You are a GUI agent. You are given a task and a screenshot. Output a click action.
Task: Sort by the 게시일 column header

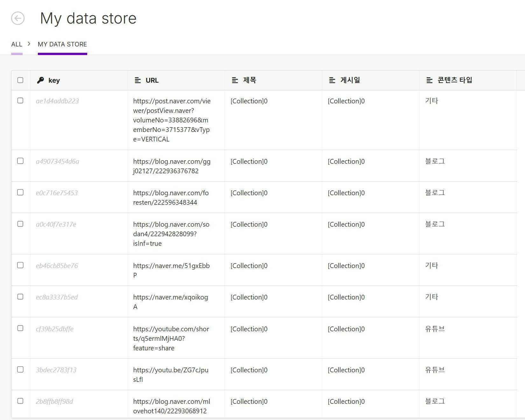[350, 80]
